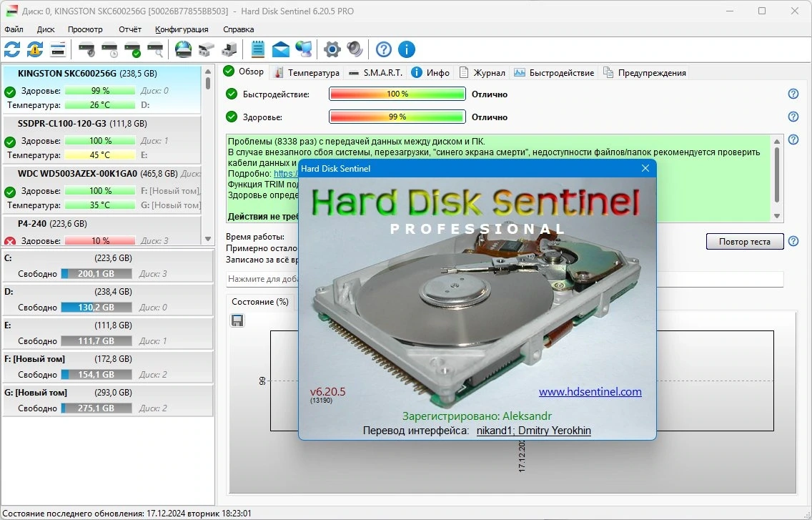The height and width of the screenshot is (520, 812).
Task: Click the globe with disk toolbar icon
Action: (183, 50)
